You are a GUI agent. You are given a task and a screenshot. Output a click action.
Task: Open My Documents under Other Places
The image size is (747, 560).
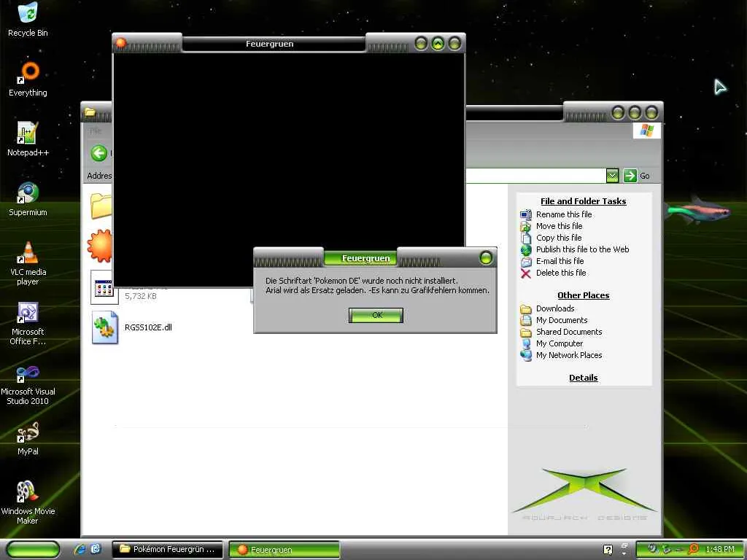[x=562, y=320]
